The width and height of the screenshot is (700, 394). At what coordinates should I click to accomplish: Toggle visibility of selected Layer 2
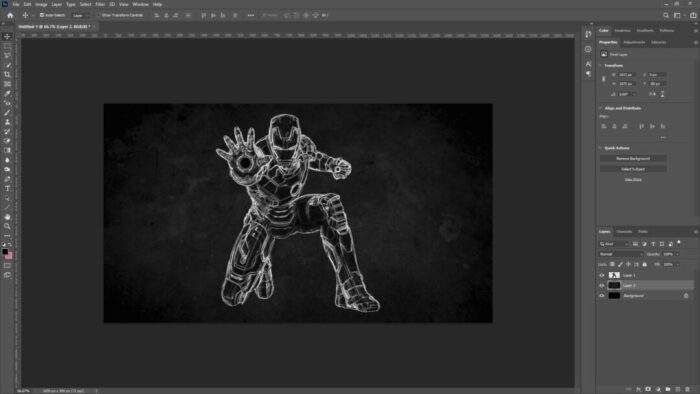pos(602,286)
